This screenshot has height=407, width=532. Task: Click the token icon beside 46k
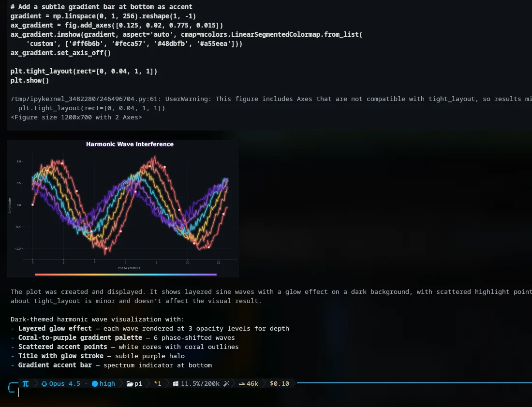point(240,383)
